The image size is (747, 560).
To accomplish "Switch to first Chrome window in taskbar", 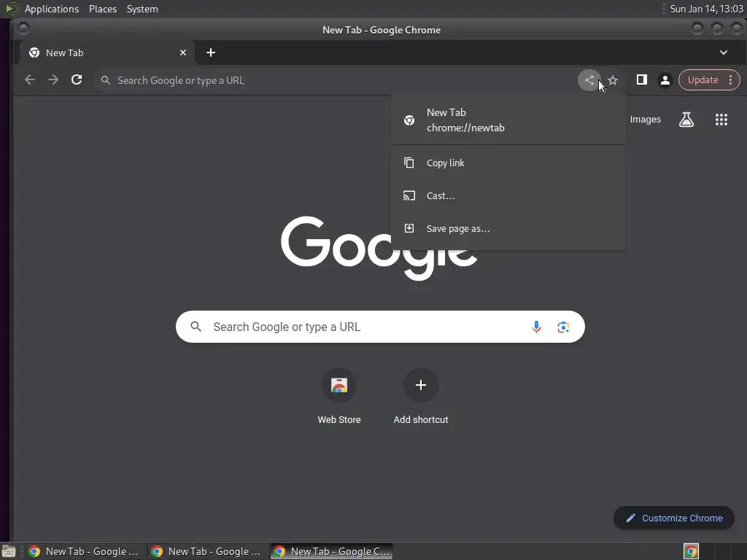I will 85,551.
